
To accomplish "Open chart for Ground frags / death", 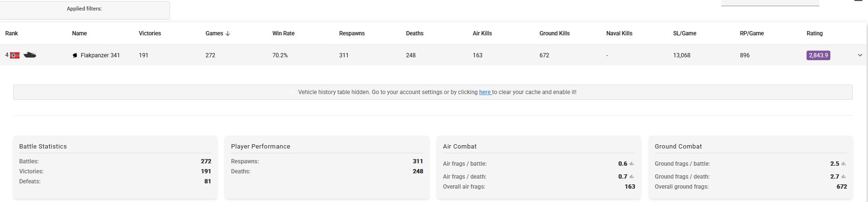I will 844,177.
